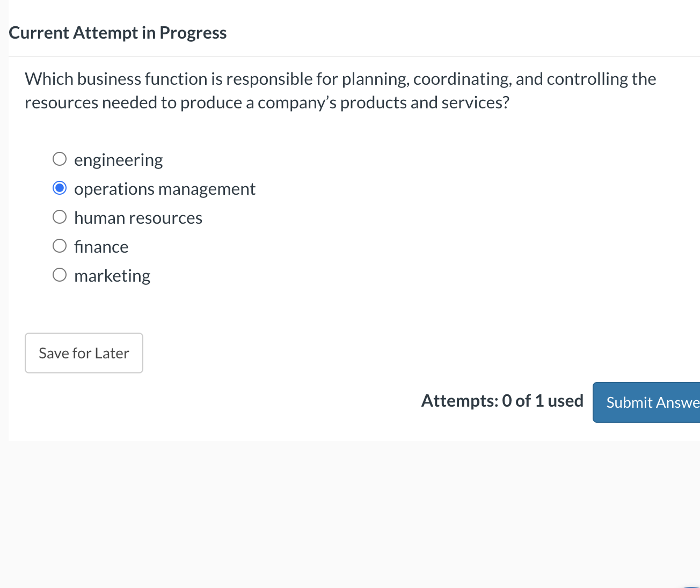Click the word 'company's' in the question
This screenshot has width=700, height=588.
pyautogui.click(x=297, y=102)
